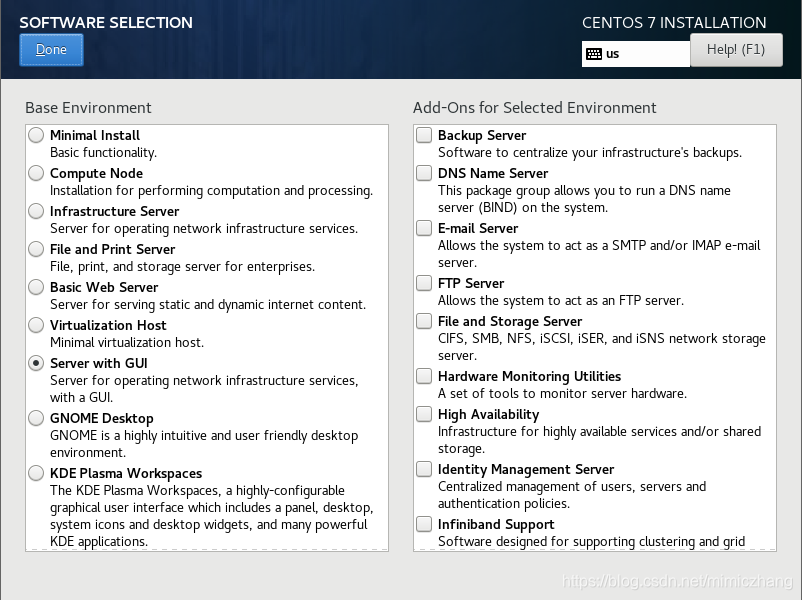Click 'Software to centralize your infrastructure's backups.'

click(x=590, y=152)
